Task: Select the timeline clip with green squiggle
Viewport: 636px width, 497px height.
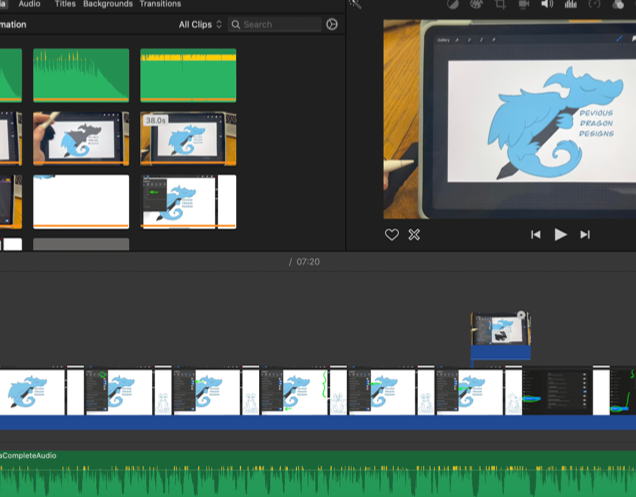Action: [294, 391]
